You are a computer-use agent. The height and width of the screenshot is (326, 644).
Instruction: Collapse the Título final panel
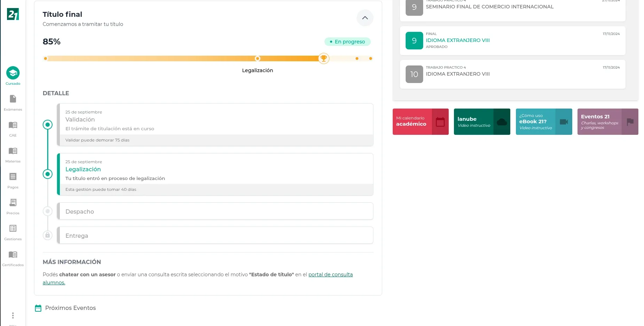pos(365,18)
